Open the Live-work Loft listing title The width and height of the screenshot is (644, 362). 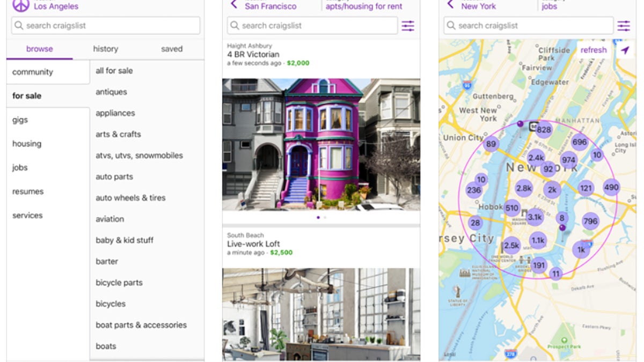(x=254, y=244)
